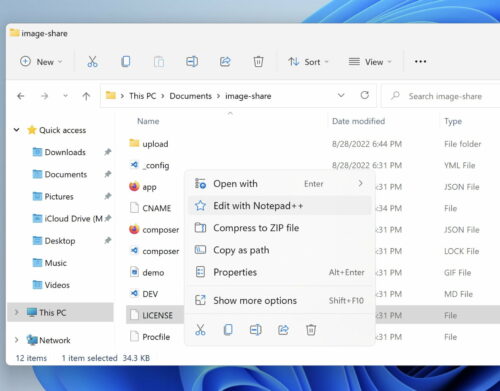The width and height of the screenshot is (500, 391).
Task: Open the See more ellipsis menu
Action: (420, 62)
